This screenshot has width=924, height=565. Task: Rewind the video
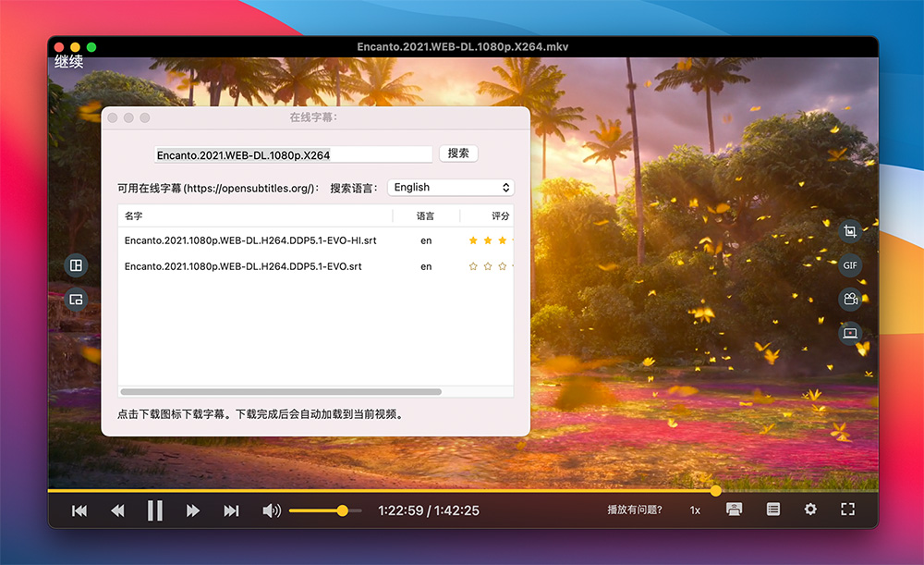pos(117,510)
